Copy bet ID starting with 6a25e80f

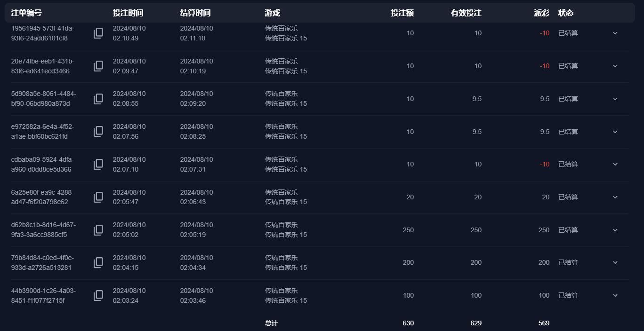(98, 197)
